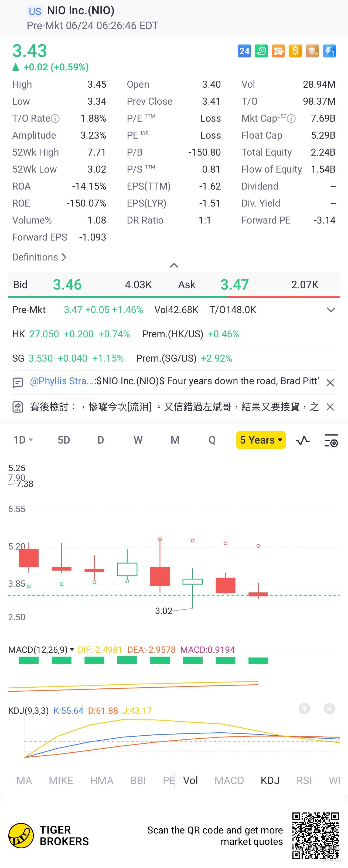Tap the blue 24-hour trading badge
The image size is (348, 868).
coord(244,51)
